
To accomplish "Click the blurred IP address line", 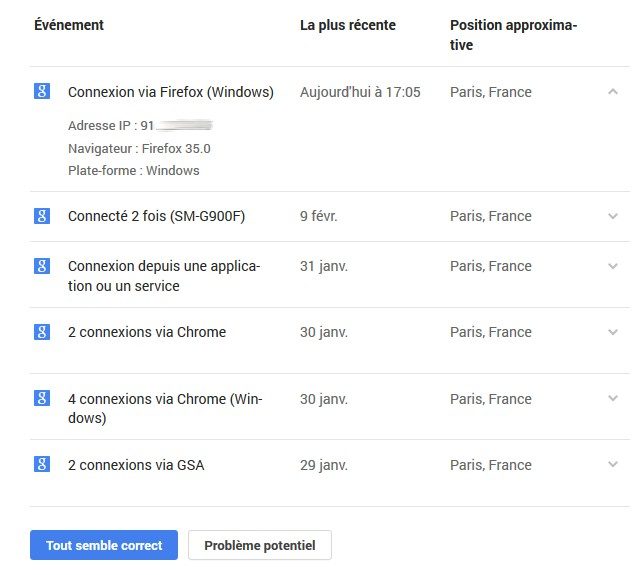I will (x=140, y=126).
